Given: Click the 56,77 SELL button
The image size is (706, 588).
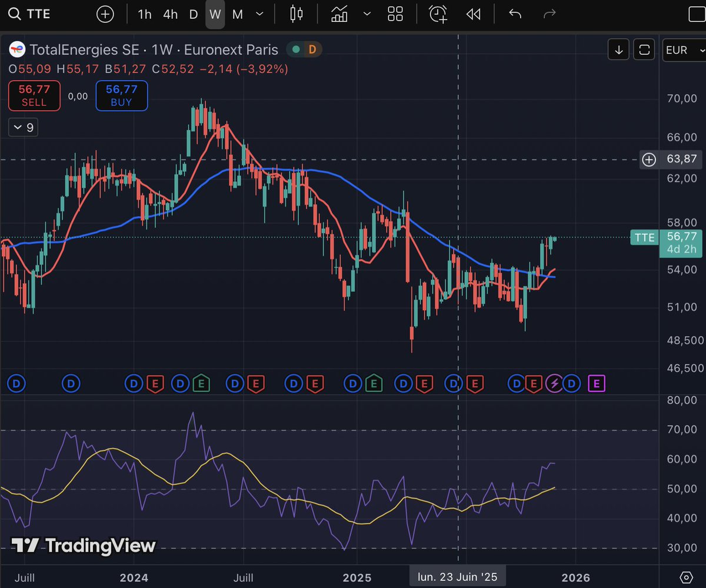Looking at the screenshot, I should (x=34, y=95).
